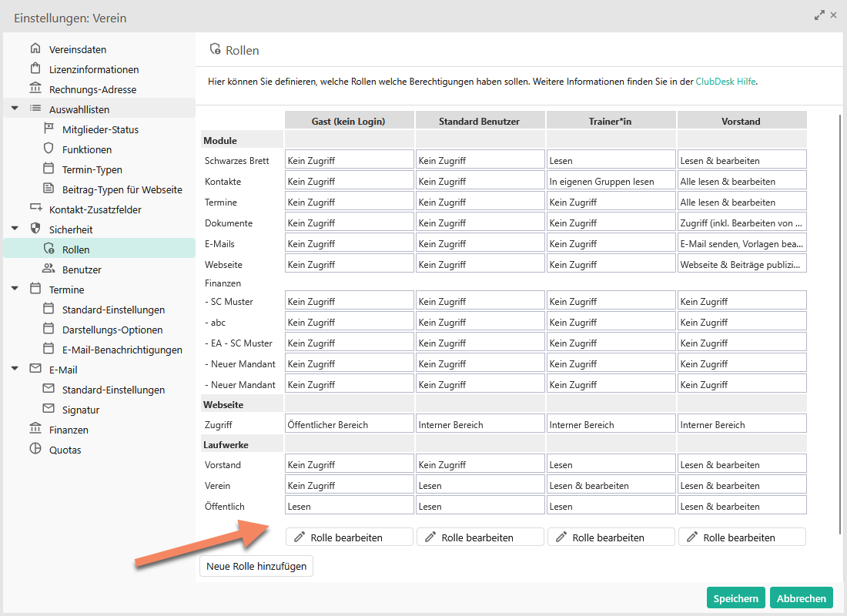Open Laufwerk Öffentlich dropdown for Gast
Viewport: 847px width, 616px height.
[349, 506]
